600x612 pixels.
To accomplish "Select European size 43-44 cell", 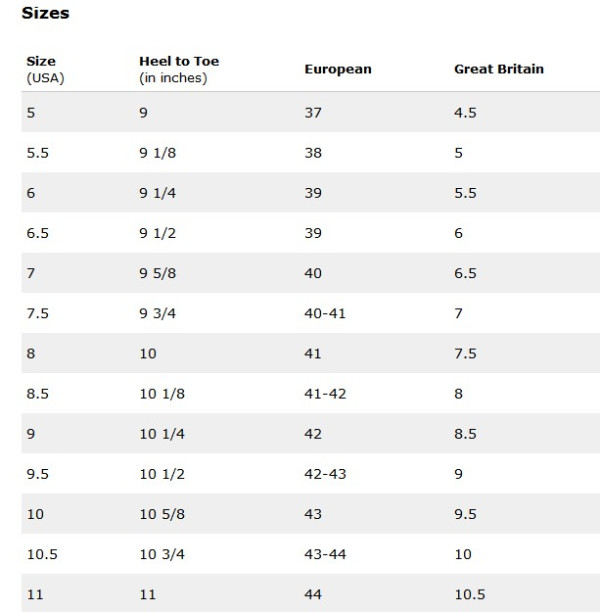I will tap(325, 554).
